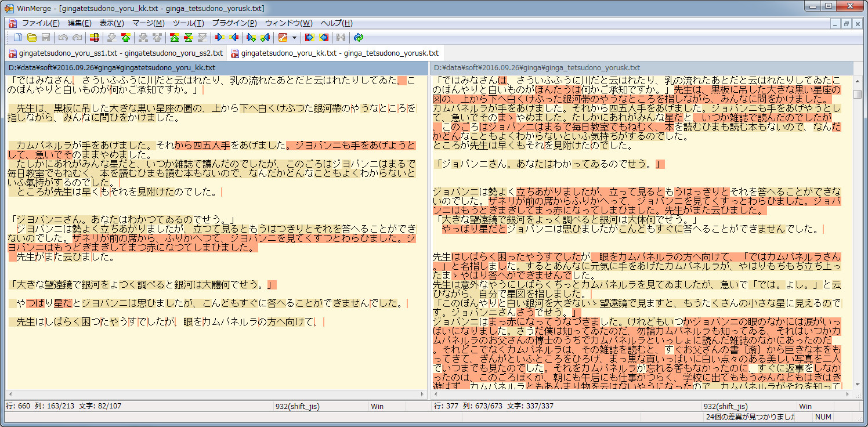Viewport: 868px width, 427px height.
Task: Redo the last change via toolbar icon
Action: click(x=77, y=37)
